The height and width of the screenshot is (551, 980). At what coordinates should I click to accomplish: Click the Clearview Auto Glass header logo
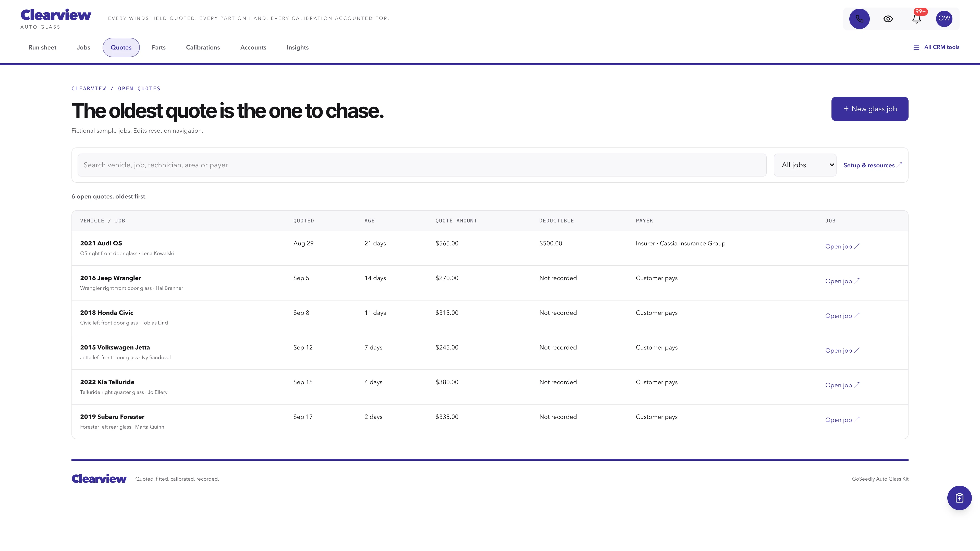pyautogui.click(x=56, y=19)
